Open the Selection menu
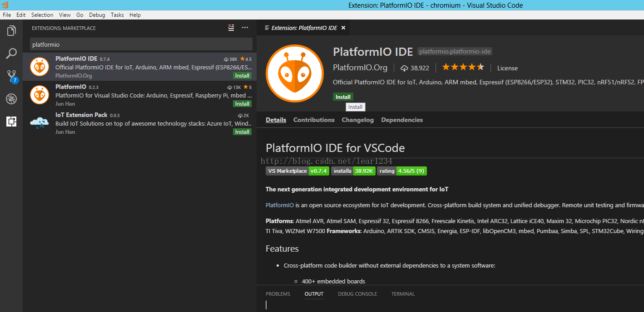Image resolution: width=644 pixels, height=312 pixels. click(42, 15)
